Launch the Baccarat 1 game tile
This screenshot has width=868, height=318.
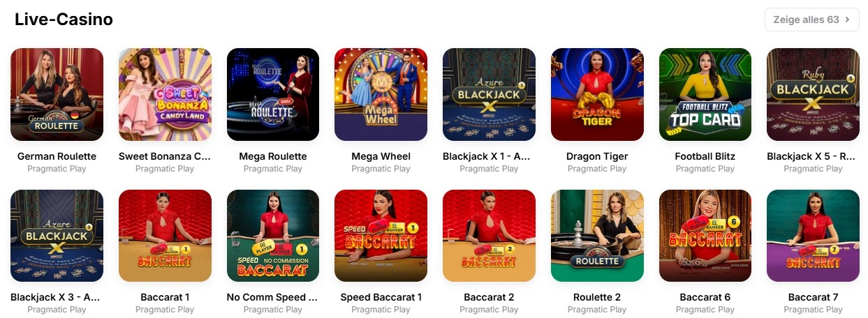point(165,236)
